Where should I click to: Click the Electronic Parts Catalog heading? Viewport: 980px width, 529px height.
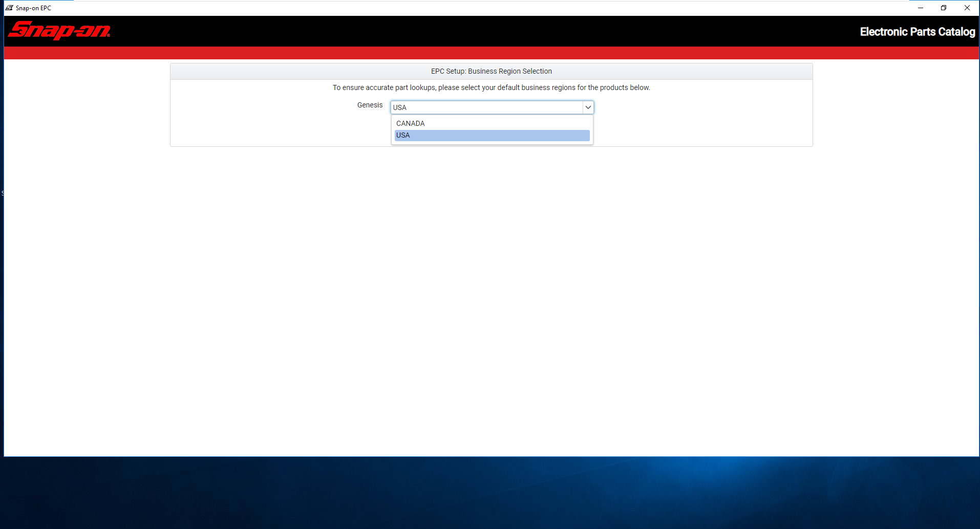coord(918,32)
